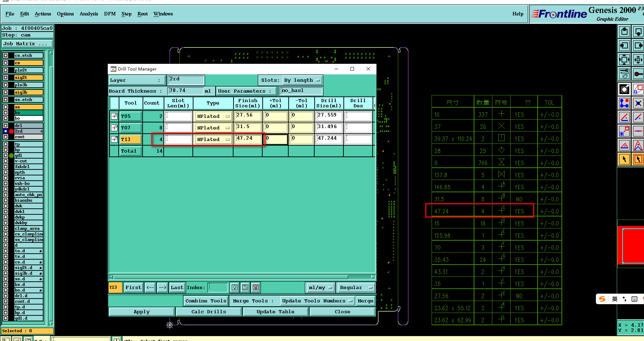Click the red layer color dot beside 2rd
This screenshot has width=644, height=341.
11,131
